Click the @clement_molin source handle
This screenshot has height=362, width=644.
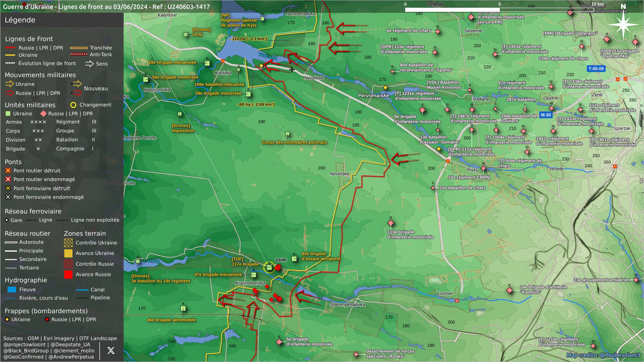click(74, 351)
